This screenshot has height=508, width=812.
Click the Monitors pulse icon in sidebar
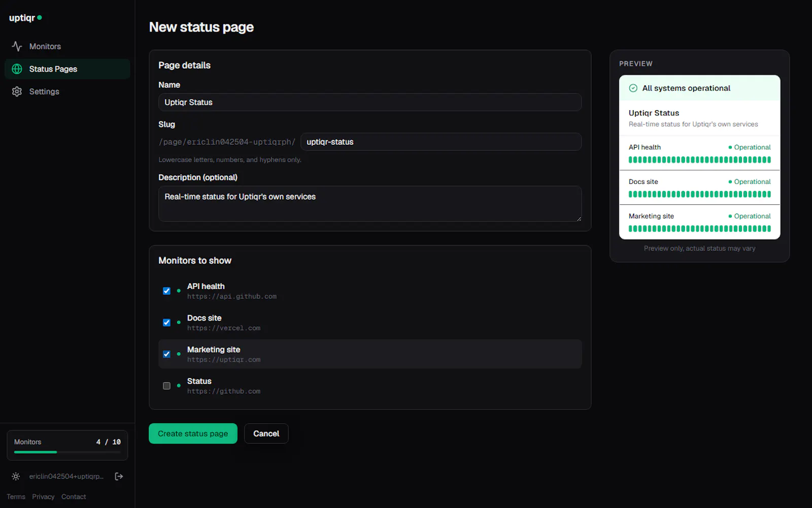17,46
